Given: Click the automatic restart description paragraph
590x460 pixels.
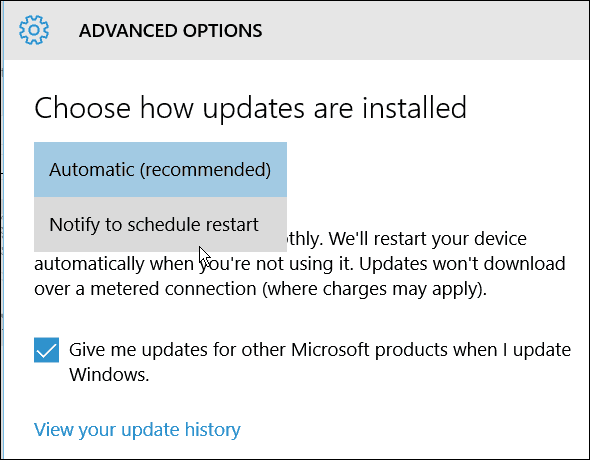Looking at the screenshot, I should point(300,264).
